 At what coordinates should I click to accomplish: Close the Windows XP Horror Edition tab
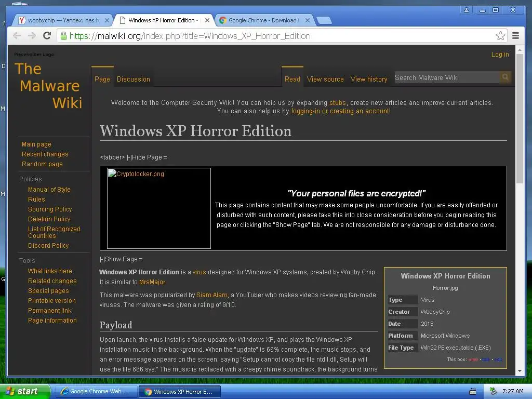coord(207,20)
